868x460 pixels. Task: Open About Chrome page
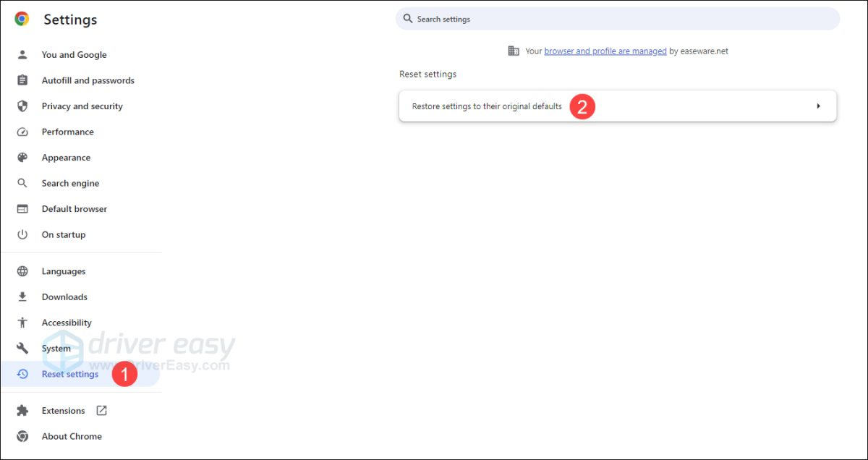click(x=72, y=437)
